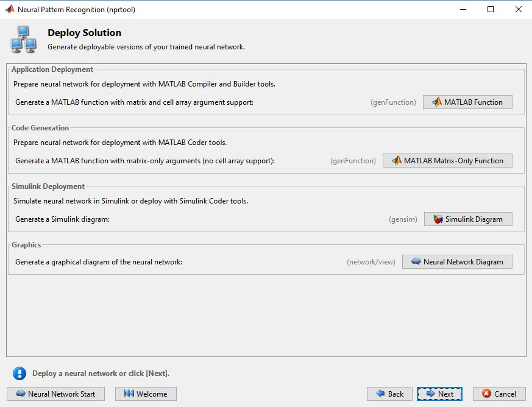Click the Application Deployment group title
This screenshot has width=532, height=407.
(x=52, y=69)
